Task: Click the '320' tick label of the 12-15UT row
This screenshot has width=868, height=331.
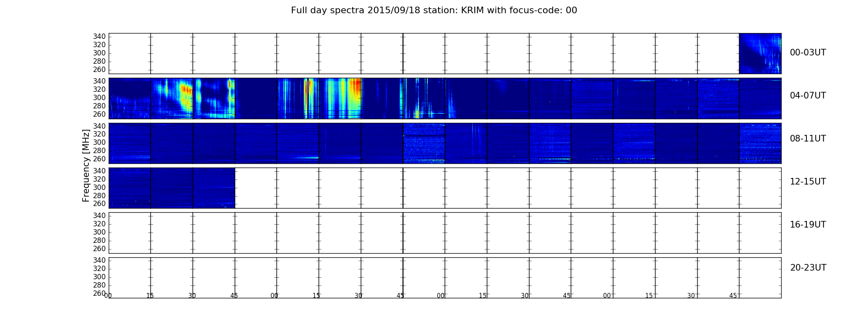Action: [x=99, y=179]
